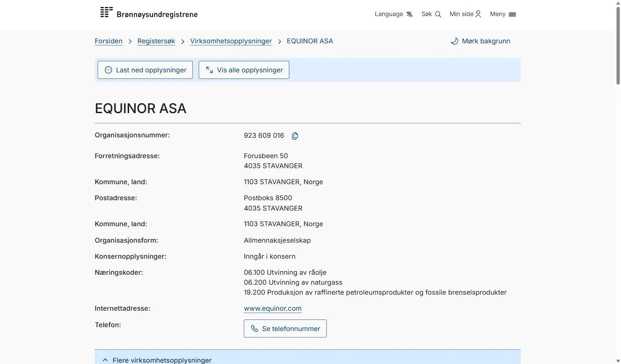This screenshot has width=621, height=364.
Task: Collapse Flere virksomhetsopplysninger section
Action: pos(307,357)
